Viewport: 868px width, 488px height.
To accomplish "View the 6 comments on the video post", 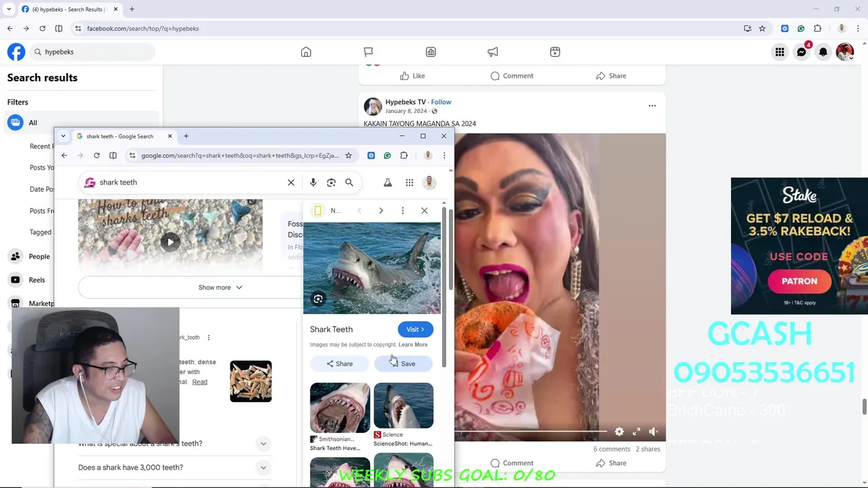I will tap(612, 449).
